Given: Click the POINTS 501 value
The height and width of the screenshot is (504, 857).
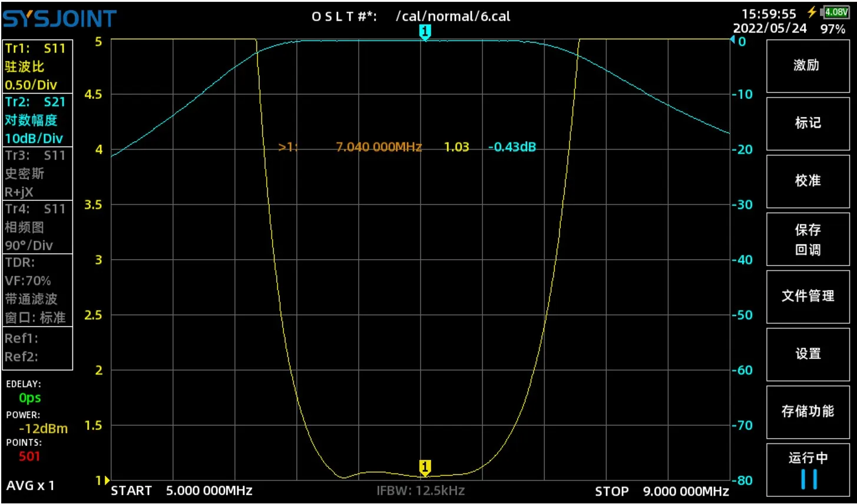Looking at the screenshot, I should (x=29, y=456).
